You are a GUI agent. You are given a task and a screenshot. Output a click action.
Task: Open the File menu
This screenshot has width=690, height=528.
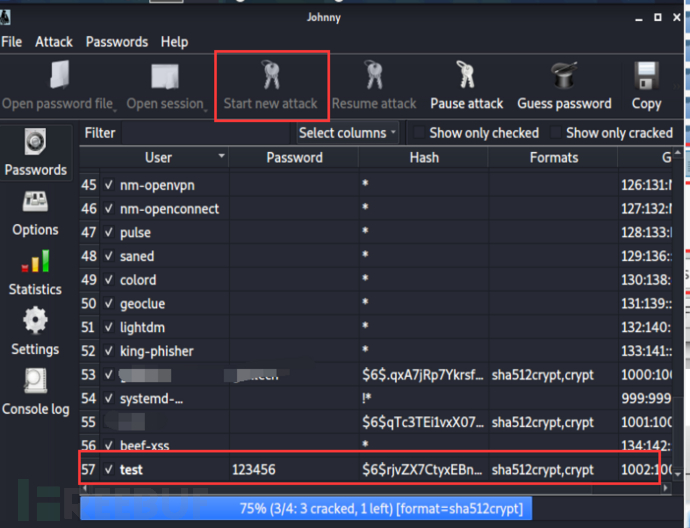pyautogui.click(x=11, y=42)
